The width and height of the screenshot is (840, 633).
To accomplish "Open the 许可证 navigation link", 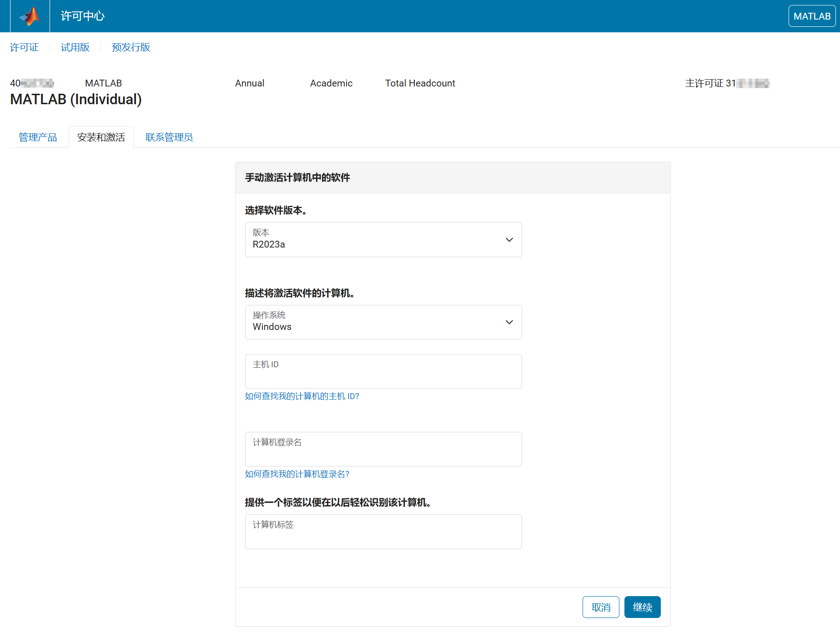I will coord(25,47).
